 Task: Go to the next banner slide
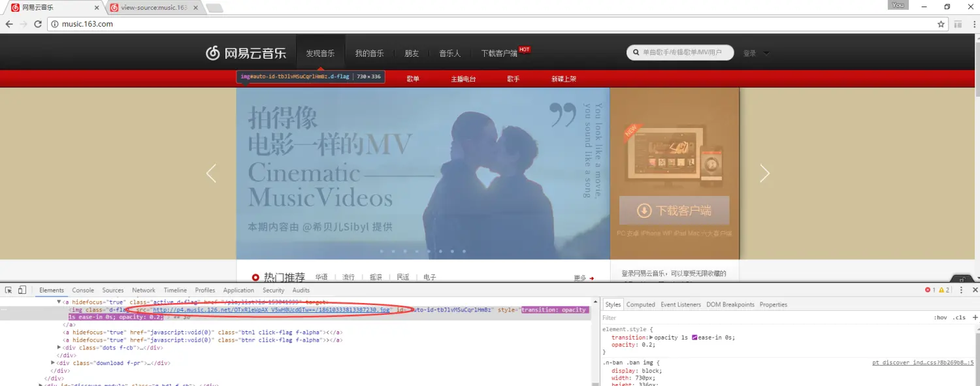(x=764, y=173)
